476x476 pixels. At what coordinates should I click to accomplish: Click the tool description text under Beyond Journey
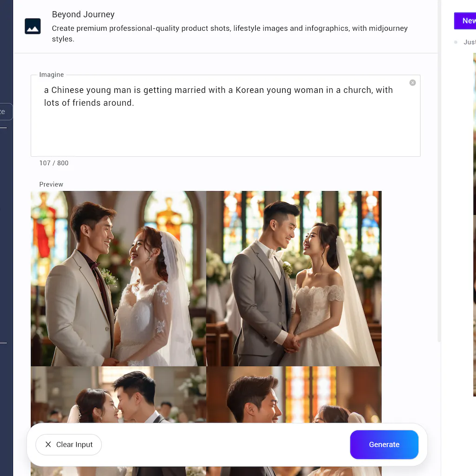tap(230, 33)
